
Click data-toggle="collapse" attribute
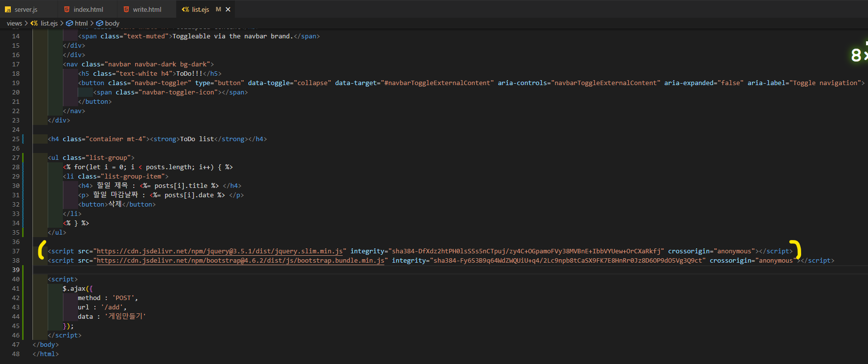tap(289, 83)
